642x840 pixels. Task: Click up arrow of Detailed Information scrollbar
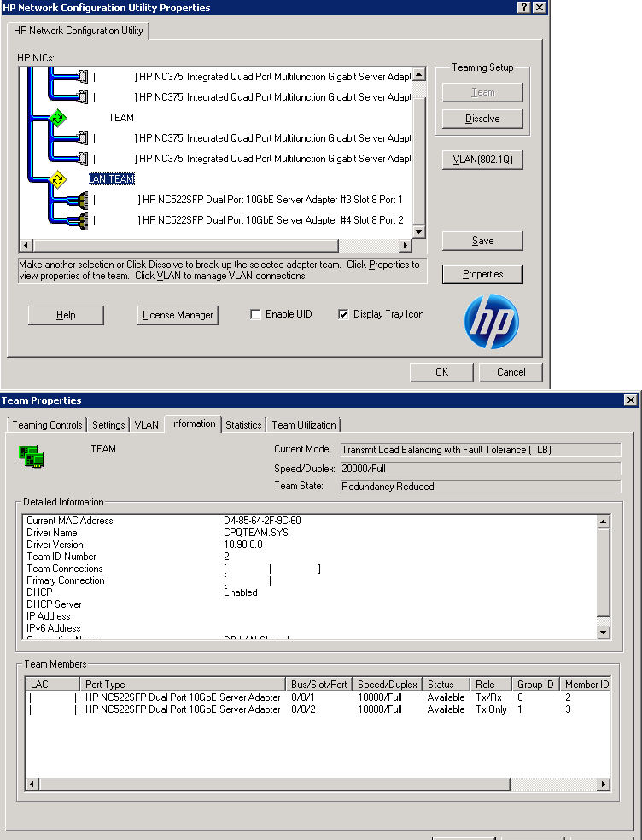pyautogui.click(x=603, y=522)
